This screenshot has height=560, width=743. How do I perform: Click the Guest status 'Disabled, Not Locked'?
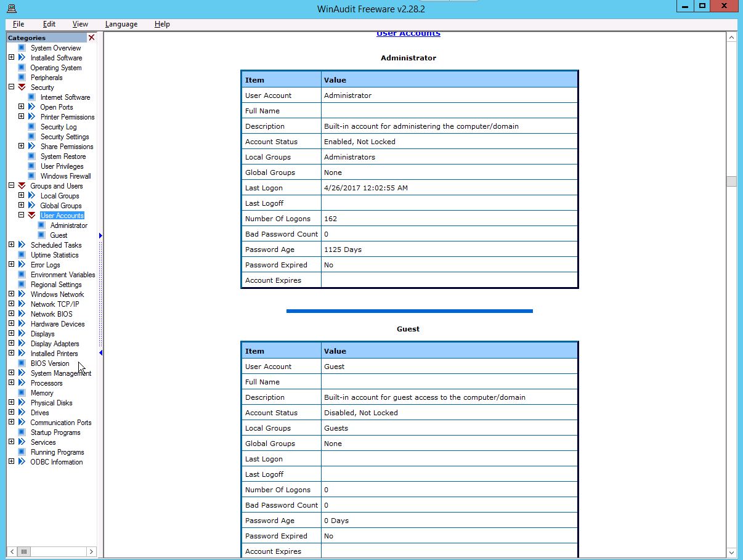[x=361, y=413]
